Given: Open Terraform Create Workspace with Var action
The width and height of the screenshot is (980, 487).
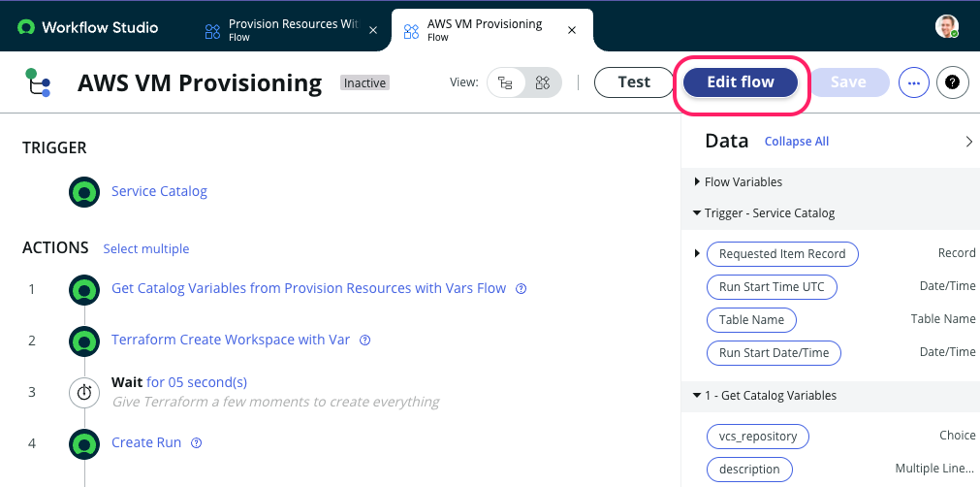Looking at the screenshot, I should coord(231,340).
